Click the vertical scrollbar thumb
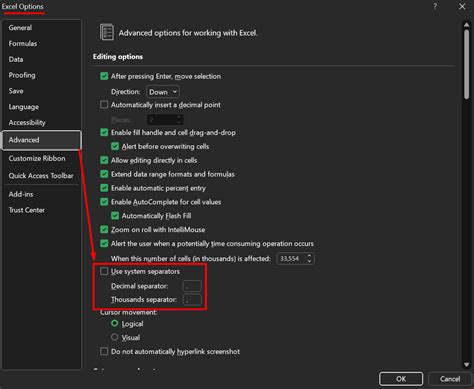This screenshot has width=474, height=389. click(x=466, y=64)
